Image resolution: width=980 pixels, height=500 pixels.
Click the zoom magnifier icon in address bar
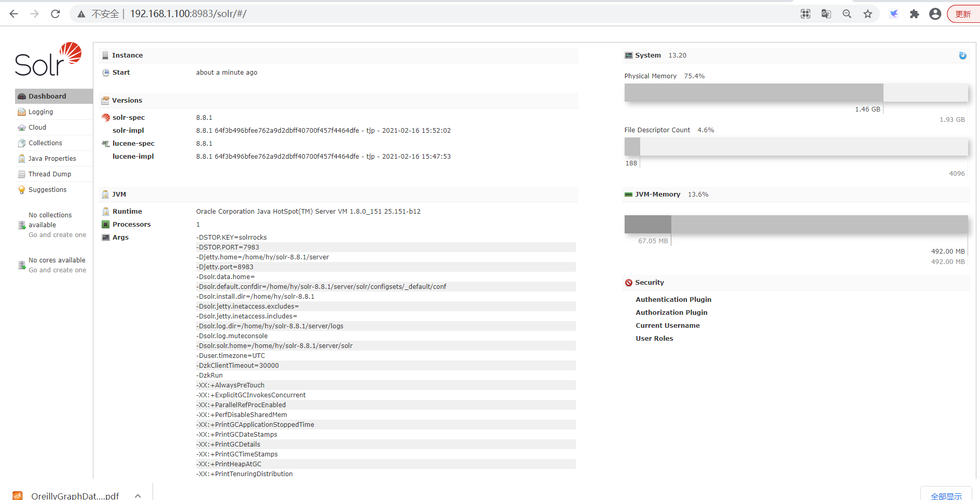click(847, 14)
